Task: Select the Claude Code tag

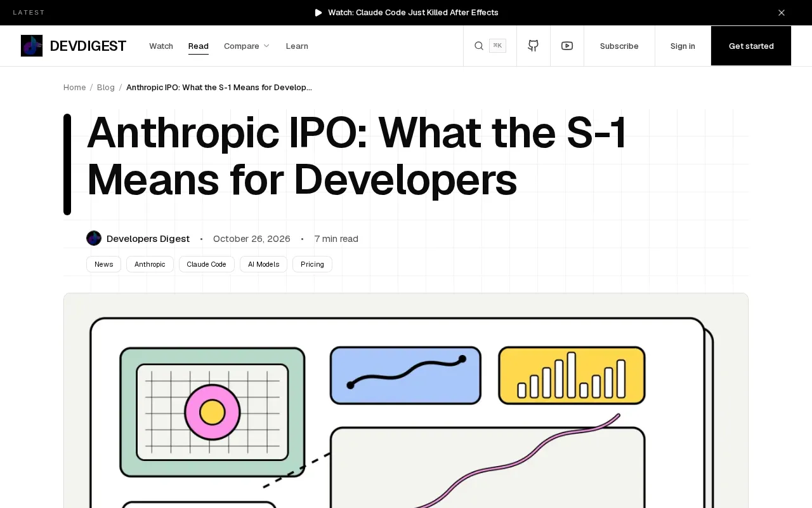Action: pyautogui.click(x=207, y=264)
